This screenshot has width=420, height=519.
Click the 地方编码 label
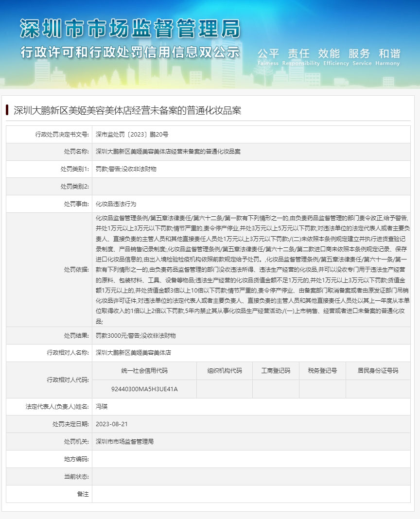(76, 459)
